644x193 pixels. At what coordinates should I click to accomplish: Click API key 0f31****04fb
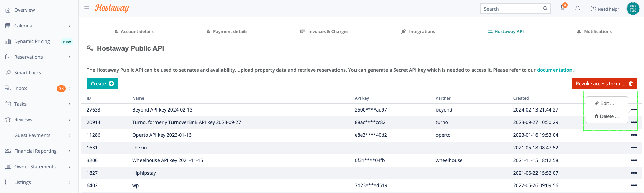(x=370, y=160)
